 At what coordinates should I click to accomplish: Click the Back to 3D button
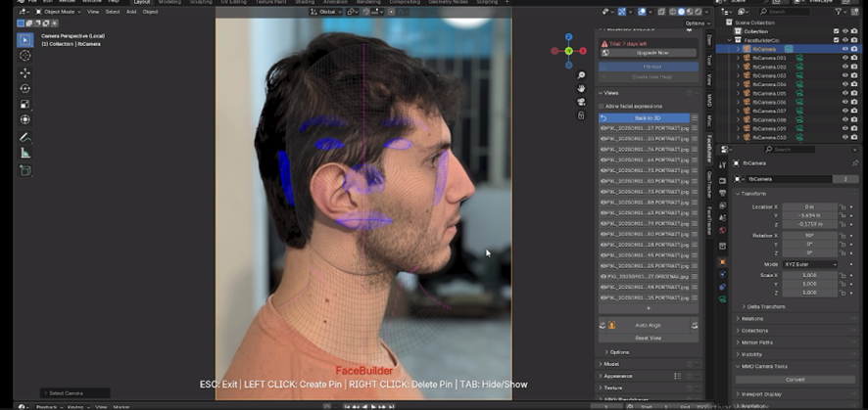click(648, 117)
